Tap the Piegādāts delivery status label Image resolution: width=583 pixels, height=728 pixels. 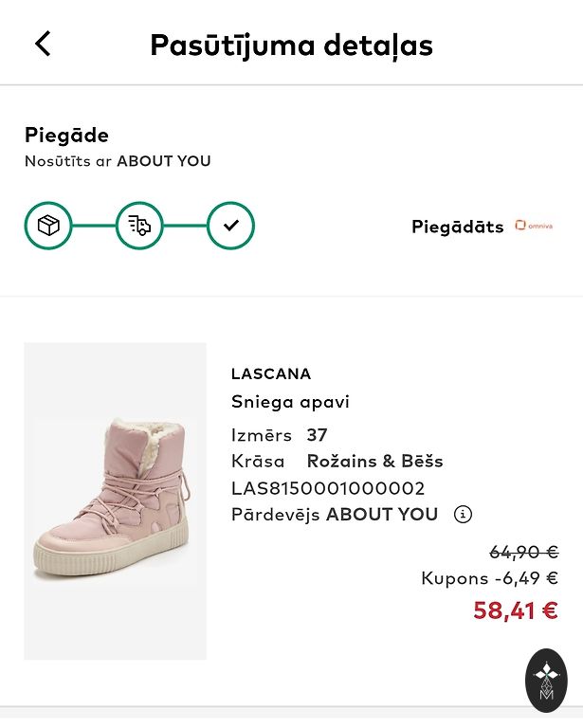[457, 227]
